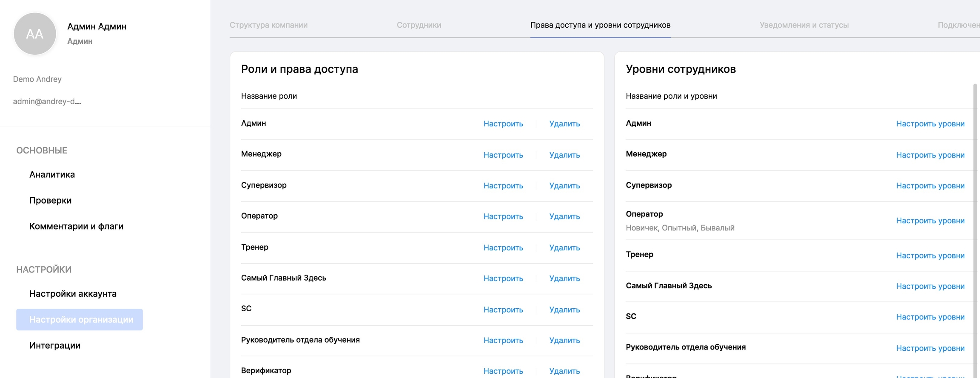Click Настроить уровни for Оператор
The height and width of the screenshot is (378, 980).
(930, 221)
